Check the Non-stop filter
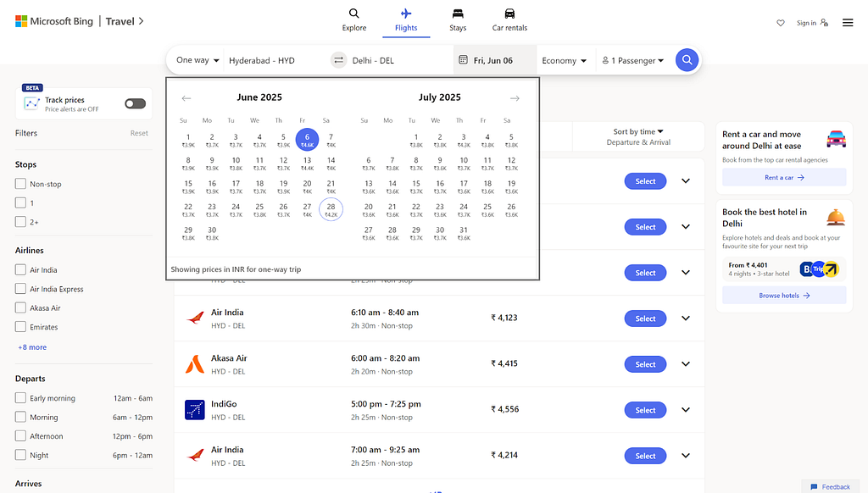 pos(20,184)
